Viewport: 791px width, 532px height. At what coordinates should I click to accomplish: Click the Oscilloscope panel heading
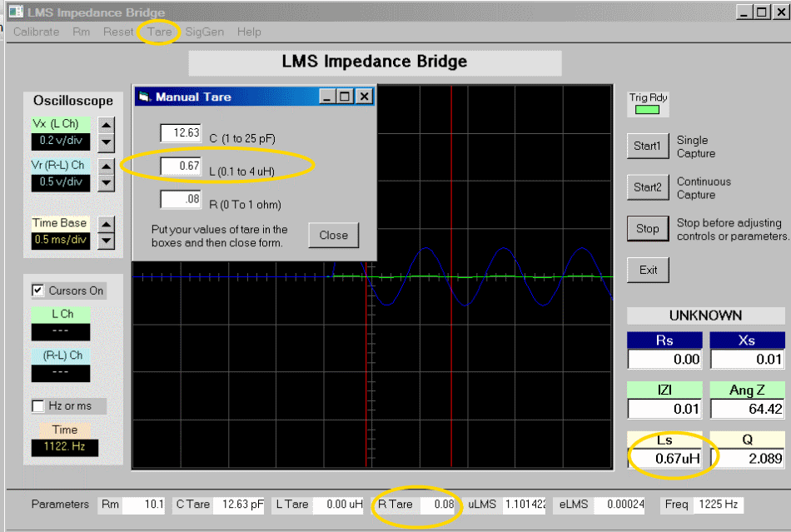pos(73,101)
